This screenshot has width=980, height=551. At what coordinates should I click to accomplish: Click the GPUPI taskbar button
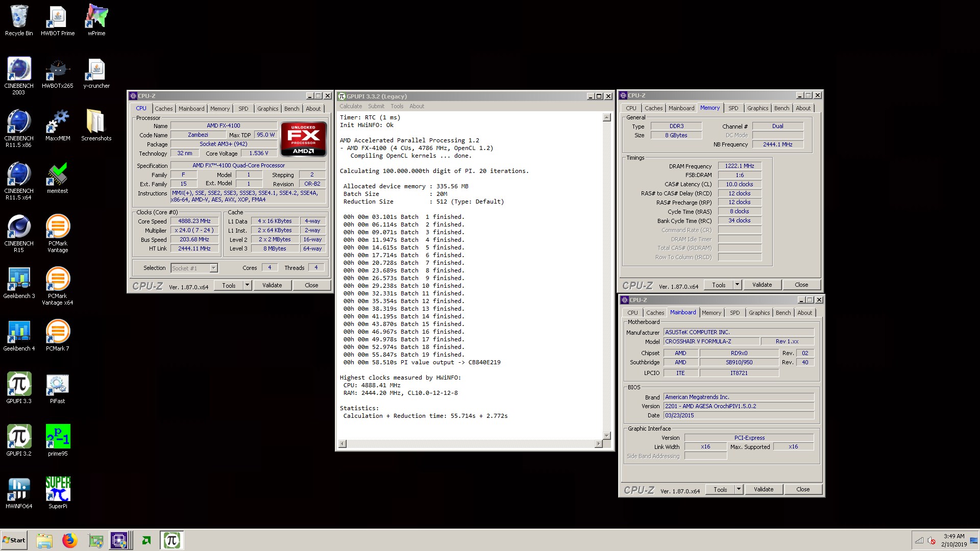tap(171, 540)
